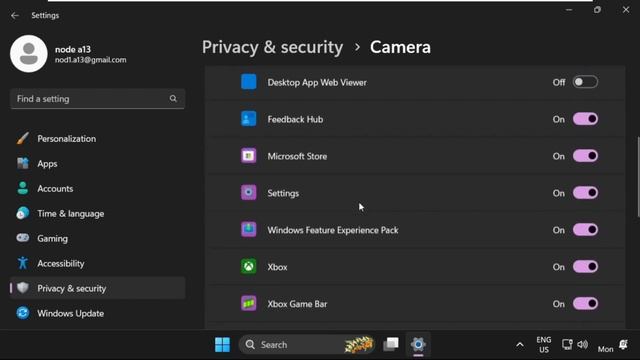Click the Xbox app icon
640x360 pixels.
pos(249,267)
